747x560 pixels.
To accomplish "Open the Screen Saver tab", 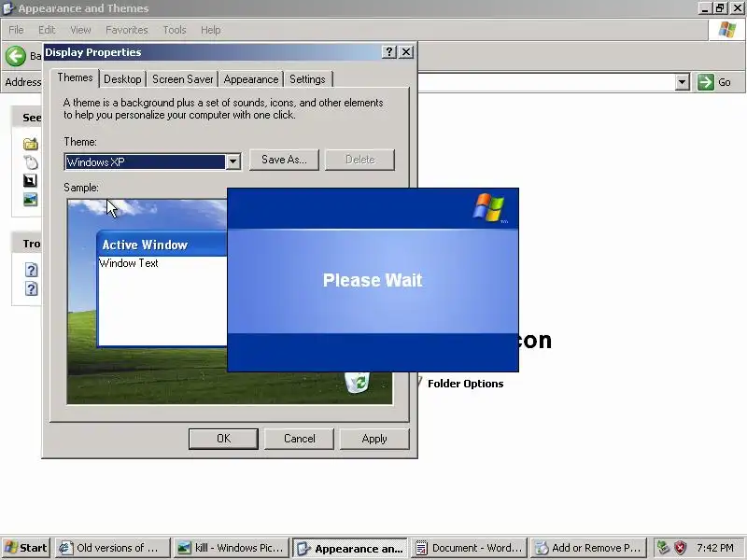I will (x=182, y=79).
